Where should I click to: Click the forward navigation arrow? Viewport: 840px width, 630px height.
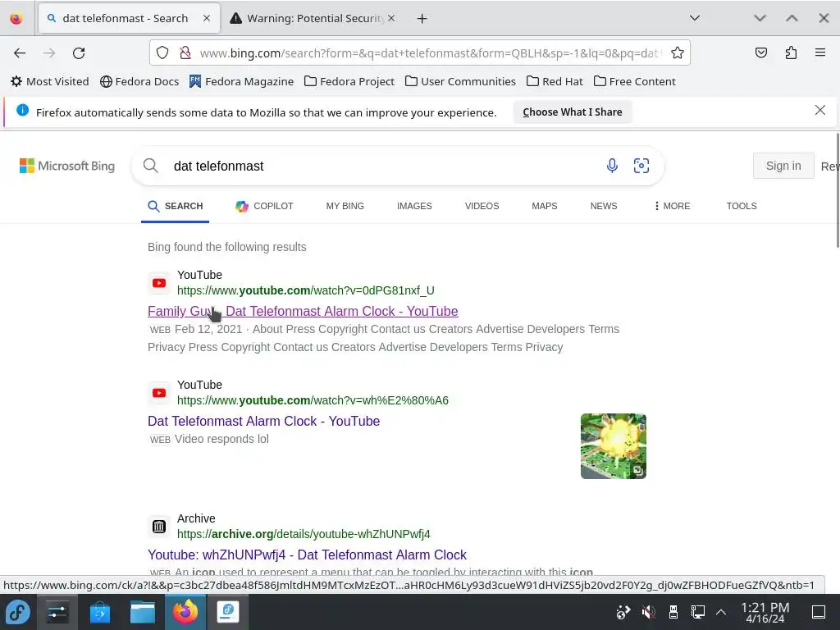[49, 53]
